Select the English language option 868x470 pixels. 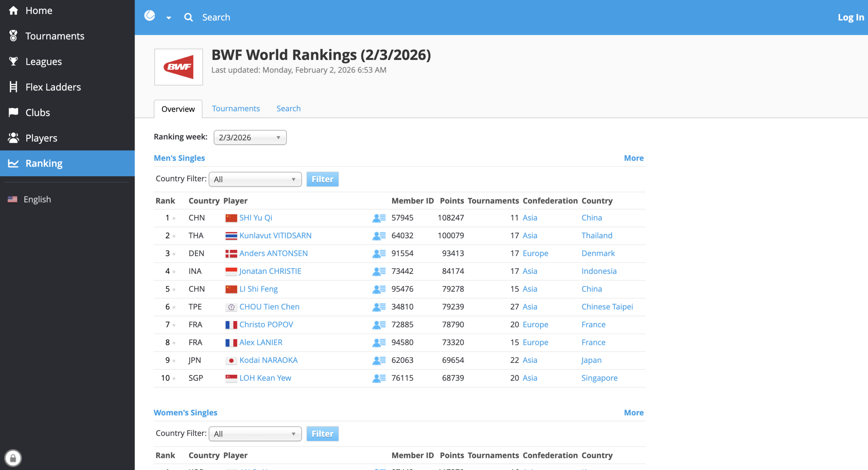pos(37,199)
